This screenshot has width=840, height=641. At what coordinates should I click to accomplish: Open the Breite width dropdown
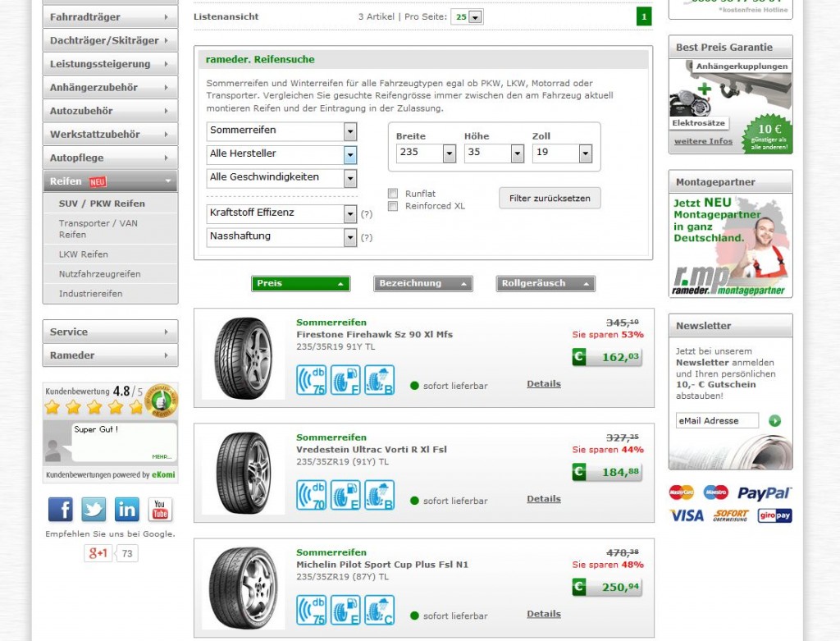[x=425, y=153]
